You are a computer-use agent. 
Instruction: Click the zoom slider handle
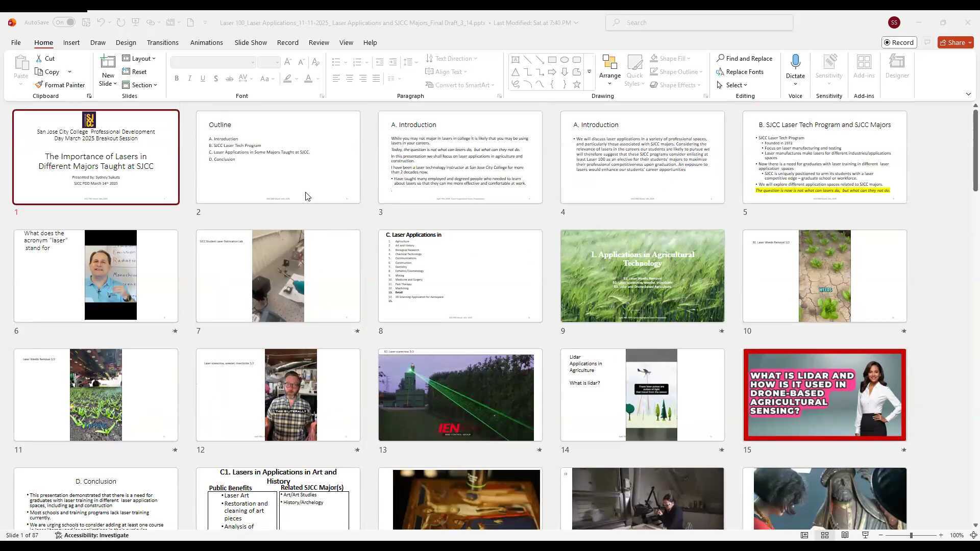911,535
